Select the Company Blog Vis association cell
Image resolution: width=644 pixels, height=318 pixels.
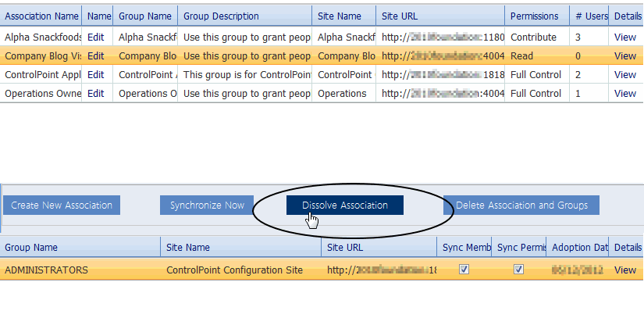tap(41, 56)
